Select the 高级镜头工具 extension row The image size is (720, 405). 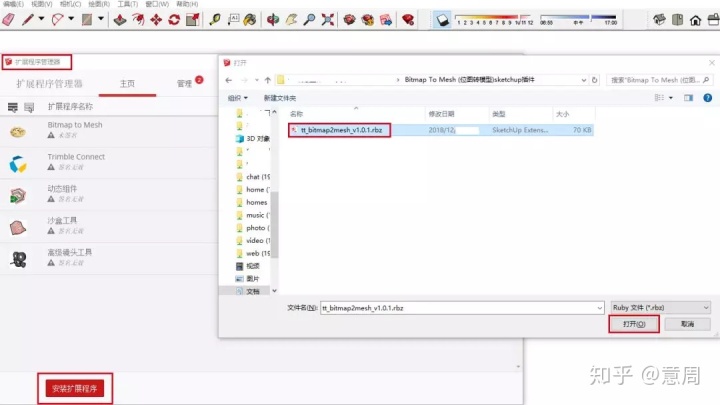[109, 259]
